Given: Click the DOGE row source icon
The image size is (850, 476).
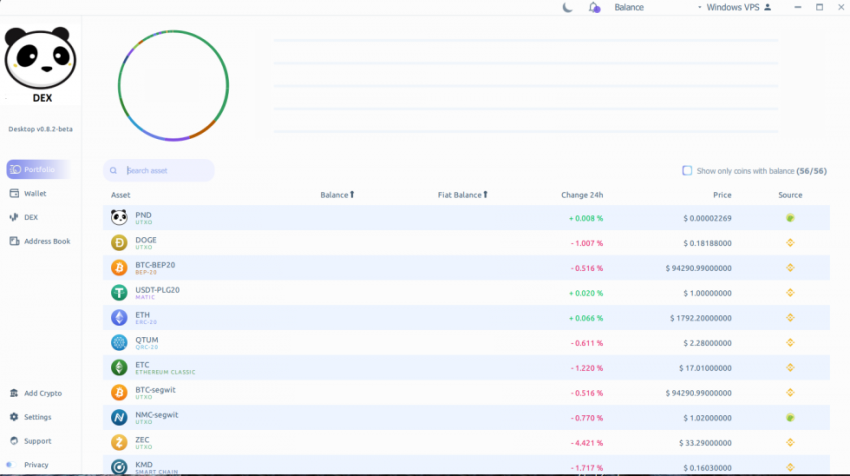Looking at the screenshot, I should pyautogui.click(x=790, y=243).
